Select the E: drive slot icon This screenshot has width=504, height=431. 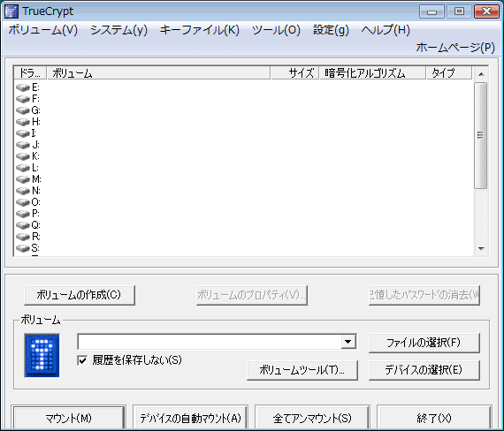(x=23, y=87)
